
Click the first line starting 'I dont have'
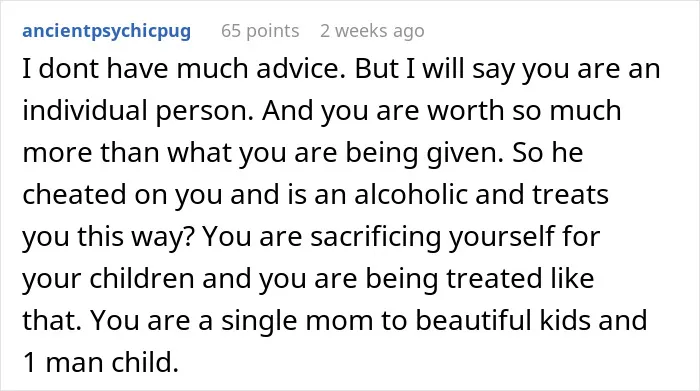tap(341, 70)
